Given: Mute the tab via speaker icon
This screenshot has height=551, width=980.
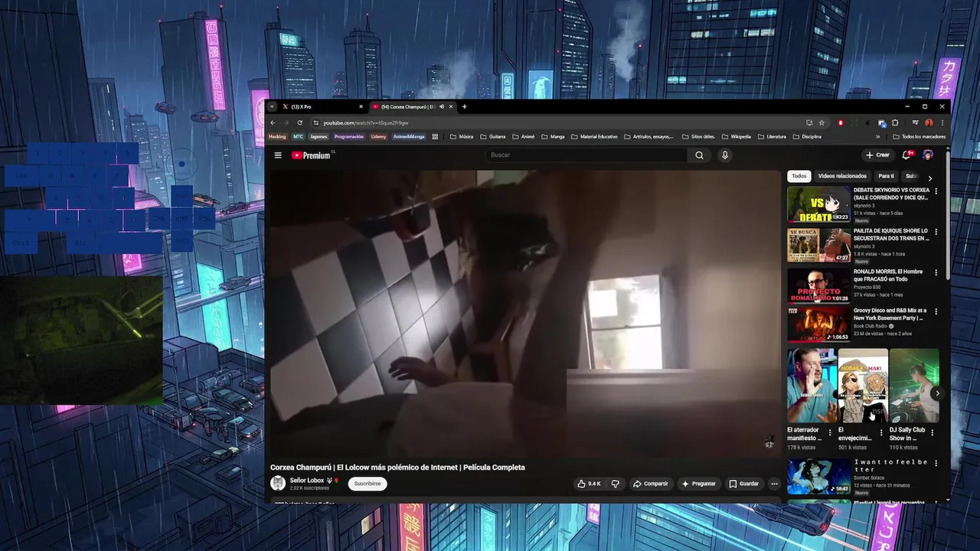Looking at the screenshot, I should [x=442, y=106].
